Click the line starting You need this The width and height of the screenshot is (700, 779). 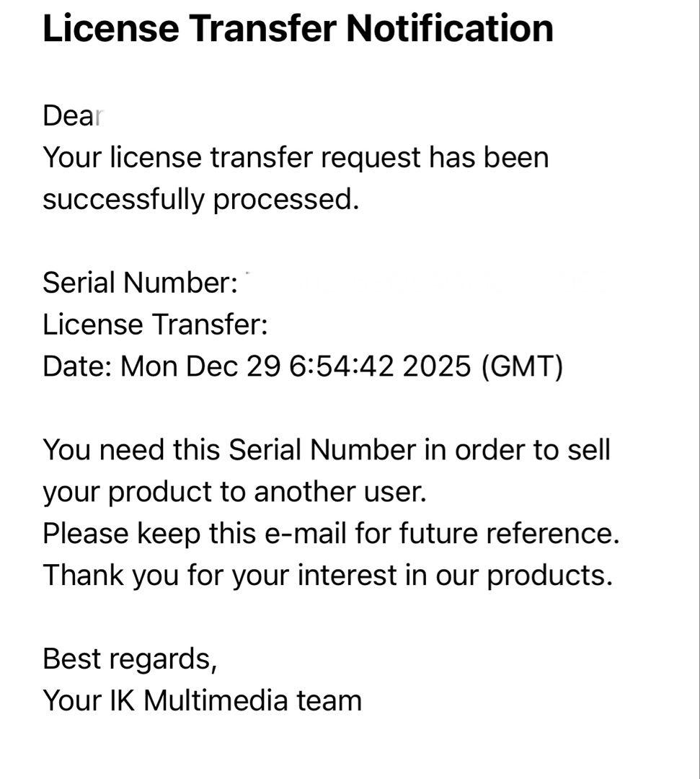pyautogui.click(x=326, y=450)
